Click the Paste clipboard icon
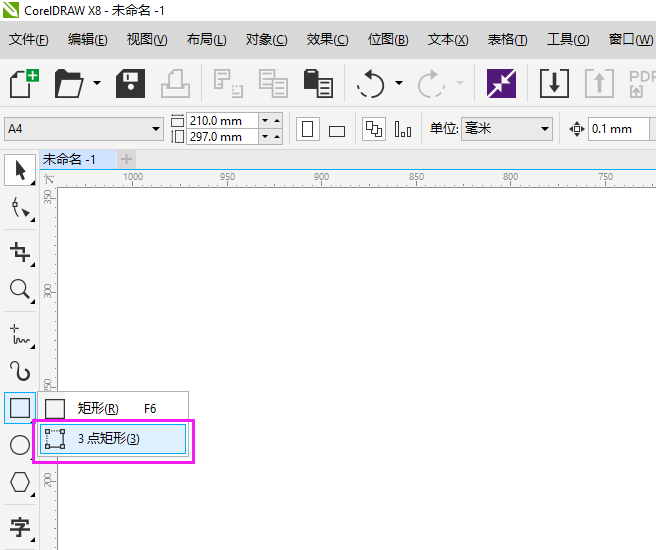Image resolution: width=656 pixels, height=550 pixels. pos(318,83)
